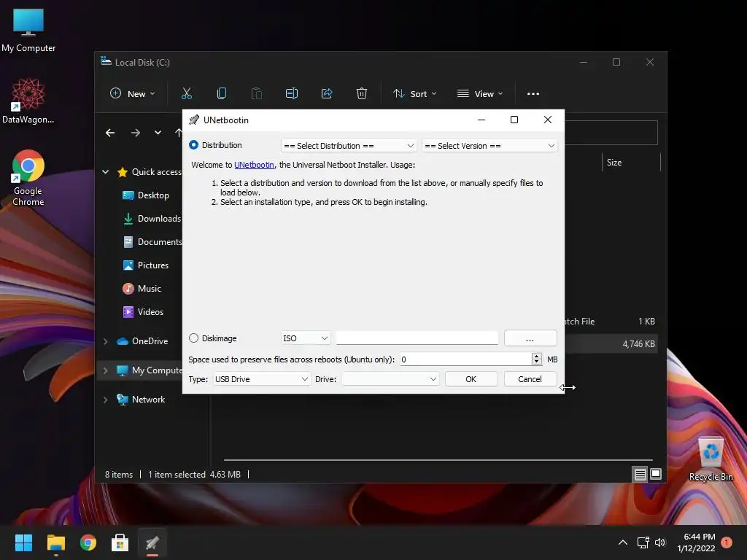Expand the OneDrive tree node
The width and height of the screenshot is (747, 560).
tap(105, 341)
